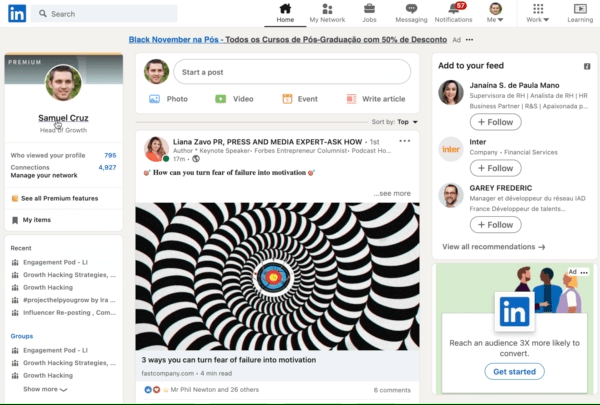Open Janaína S. de Paula Mano profile photo
This screenshot has height=405, width=600.
click(451, 92)
